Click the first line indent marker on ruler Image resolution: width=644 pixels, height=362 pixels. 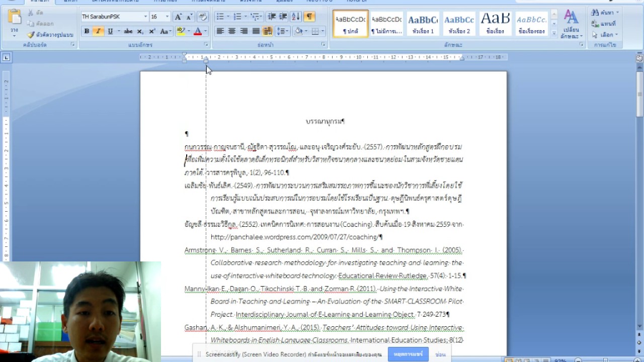pos(184,54)
